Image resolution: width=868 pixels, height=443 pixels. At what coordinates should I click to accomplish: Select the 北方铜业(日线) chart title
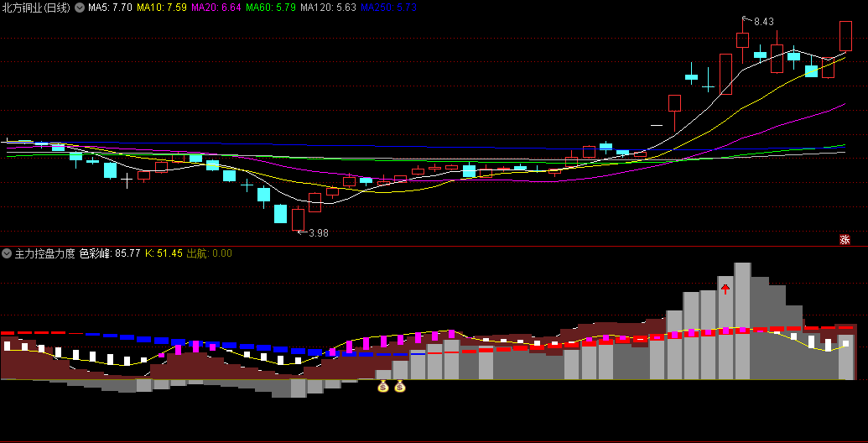point(37,8)
